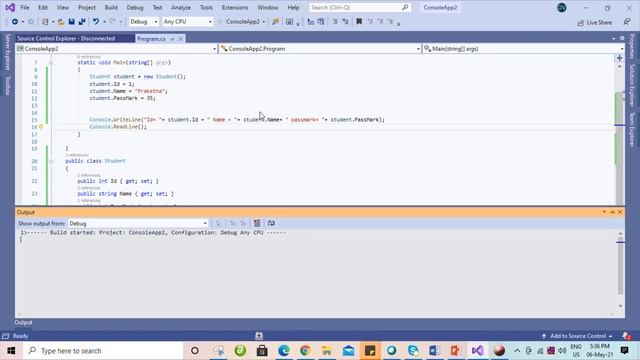
Task: Pin the Program.cs tab
Action: point(172,39)
